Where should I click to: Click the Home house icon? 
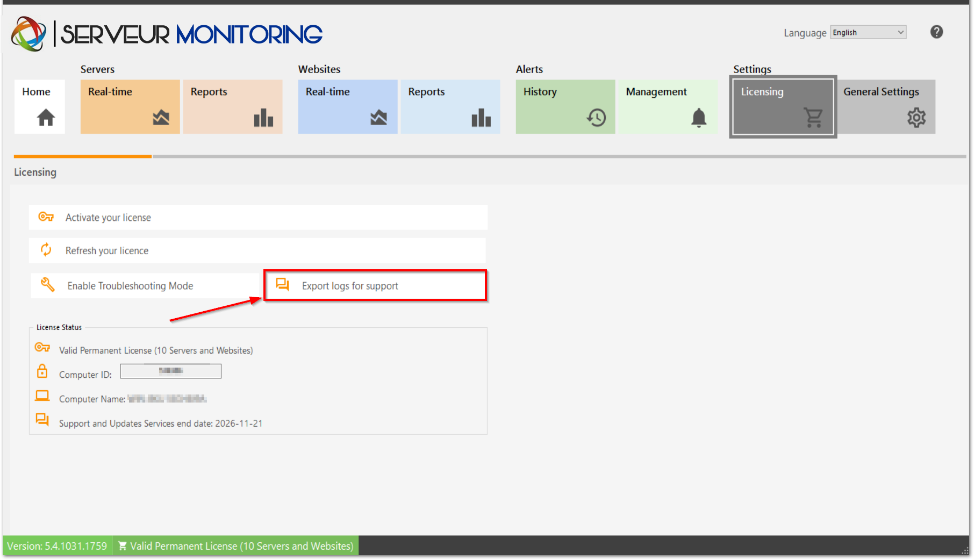46,117
